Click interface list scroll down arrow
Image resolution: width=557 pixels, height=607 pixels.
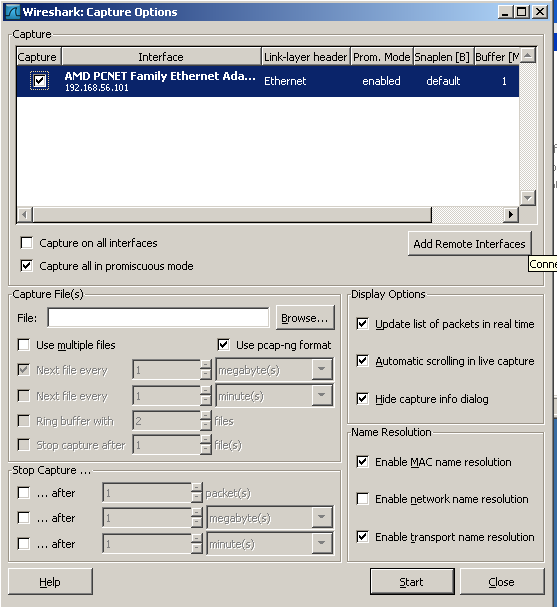tap(528, 198)
